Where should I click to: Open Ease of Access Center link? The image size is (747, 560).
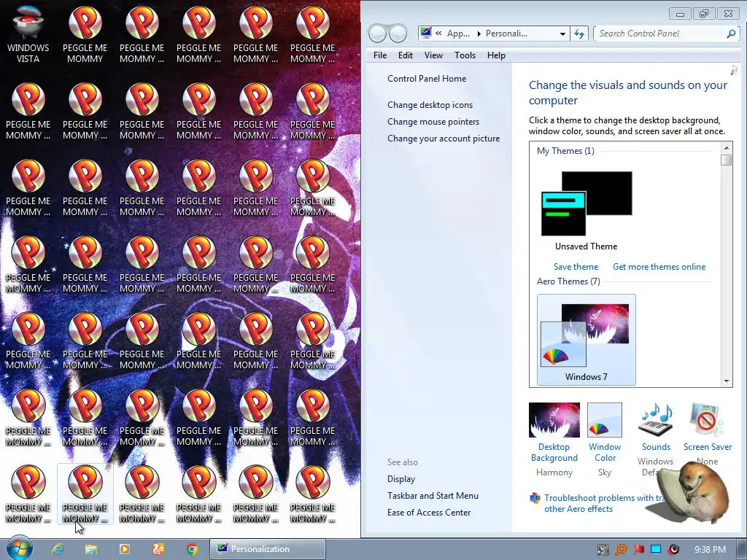tap(429, 513)
